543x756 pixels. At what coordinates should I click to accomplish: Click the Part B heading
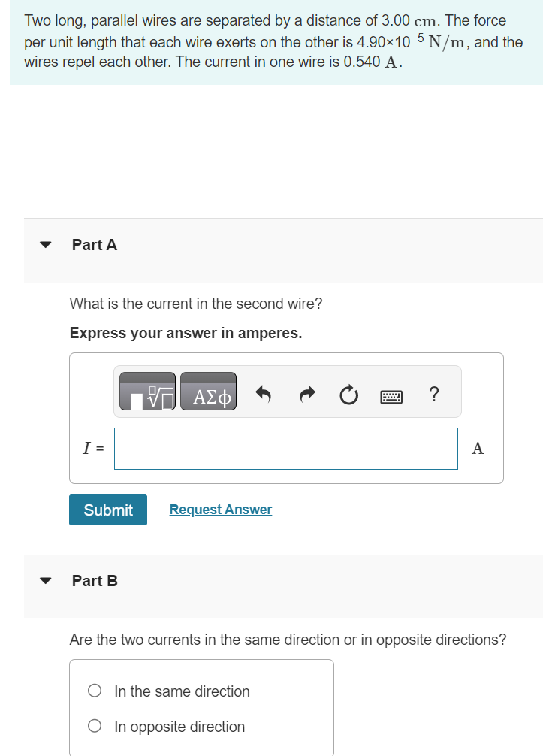(x=95, y=581)
